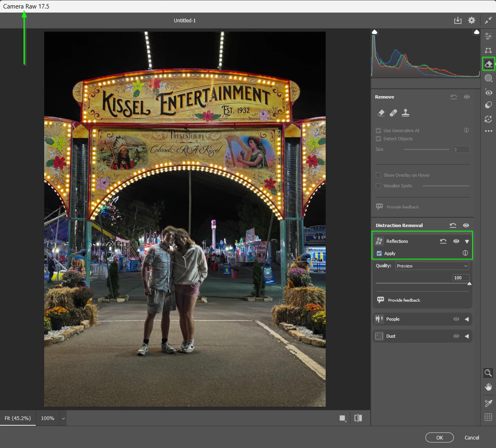Image resolution: width=496 pixels, height=448 pixels.
Task: Switch zoom to Fit (45.2%)
Action: click(18, 418)
